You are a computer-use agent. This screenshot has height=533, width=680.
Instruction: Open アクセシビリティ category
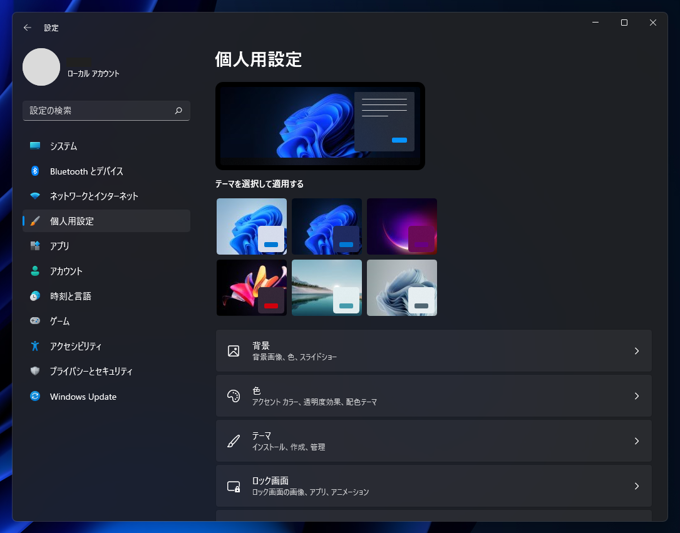point(106,347)
